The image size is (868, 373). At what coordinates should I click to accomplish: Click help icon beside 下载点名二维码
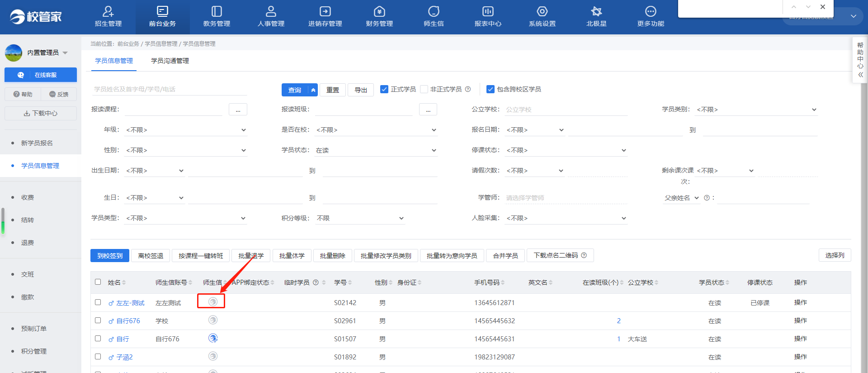584,255
